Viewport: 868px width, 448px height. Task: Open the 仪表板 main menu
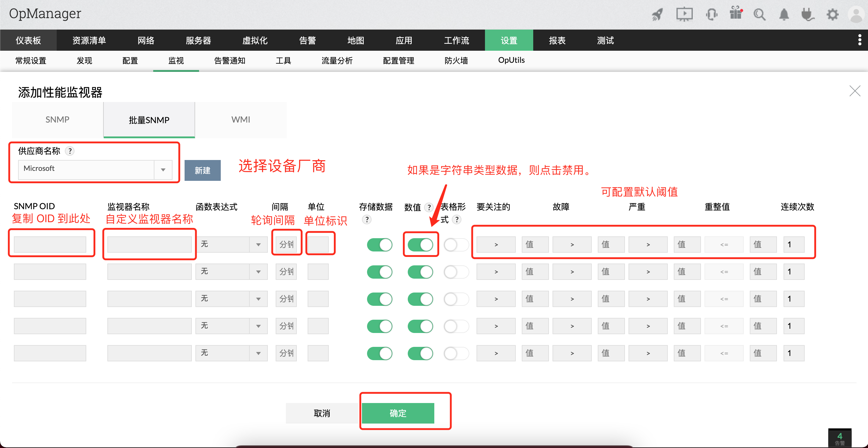coord(28,40)
